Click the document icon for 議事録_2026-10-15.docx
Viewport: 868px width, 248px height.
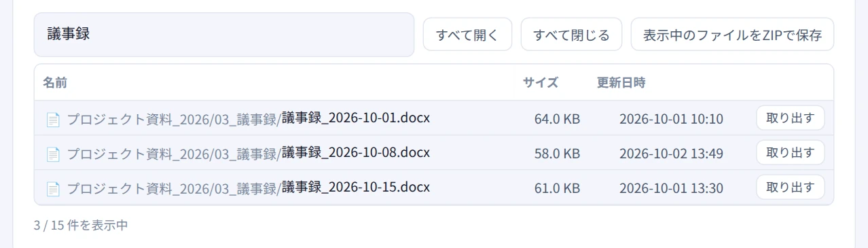[x=53, y=188]
